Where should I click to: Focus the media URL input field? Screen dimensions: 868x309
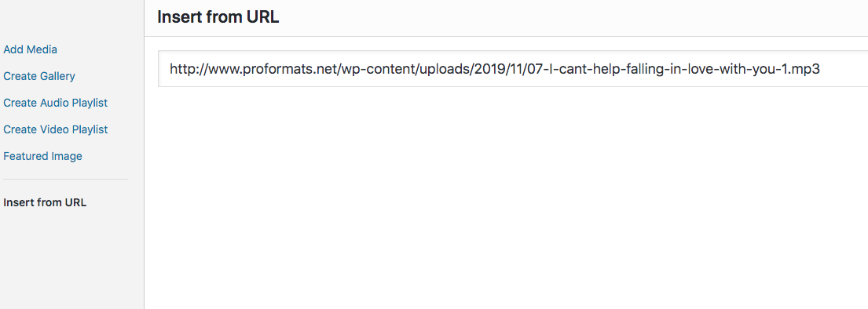tap(513, 69)
